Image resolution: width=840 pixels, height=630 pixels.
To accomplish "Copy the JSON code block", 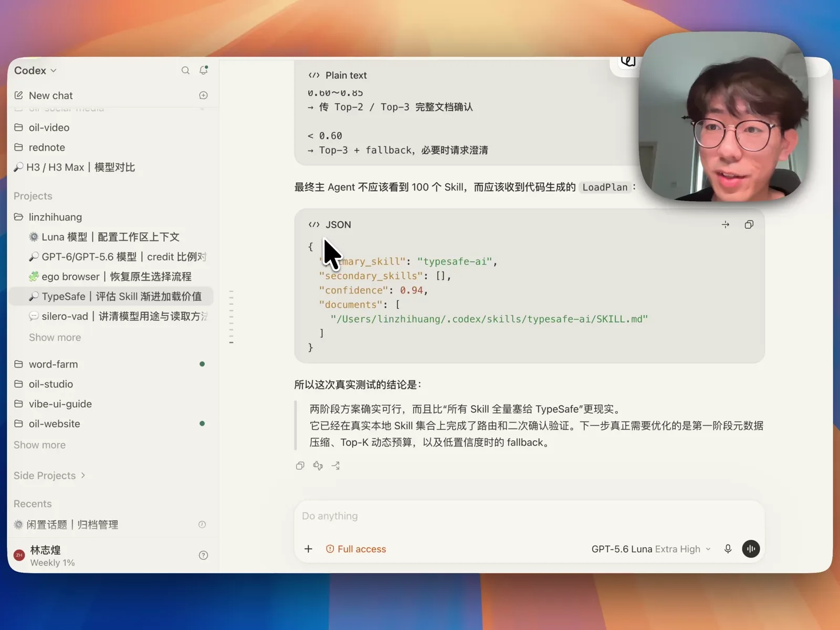I will (x=749, y=225).
